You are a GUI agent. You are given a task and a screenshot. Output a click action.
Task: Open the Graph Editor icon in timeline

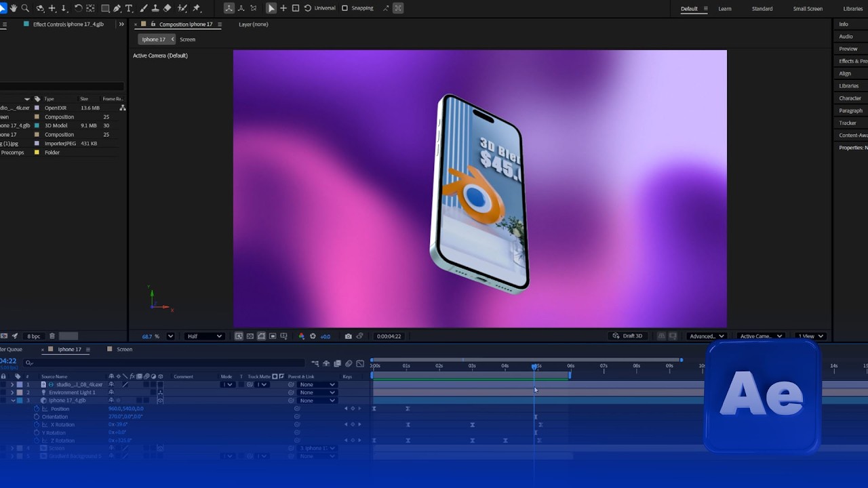(x=360, y=364)
